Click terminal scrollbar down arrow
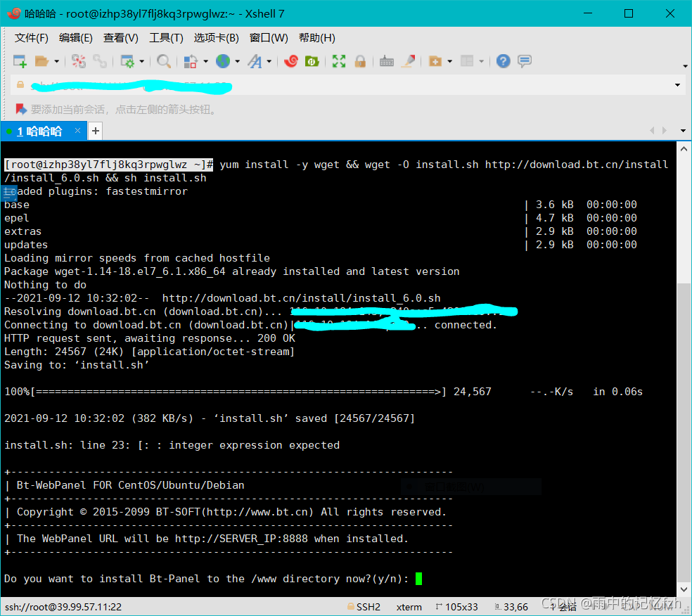The image size is (692, 616). [x=684, y=589]
